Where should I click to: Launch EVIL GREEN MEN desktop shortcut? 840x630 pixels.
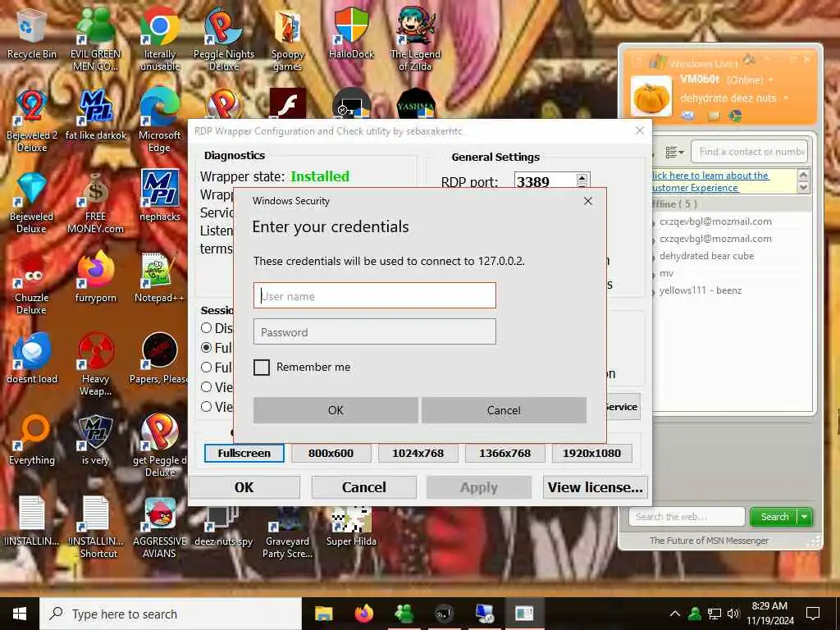pos(95,40)
